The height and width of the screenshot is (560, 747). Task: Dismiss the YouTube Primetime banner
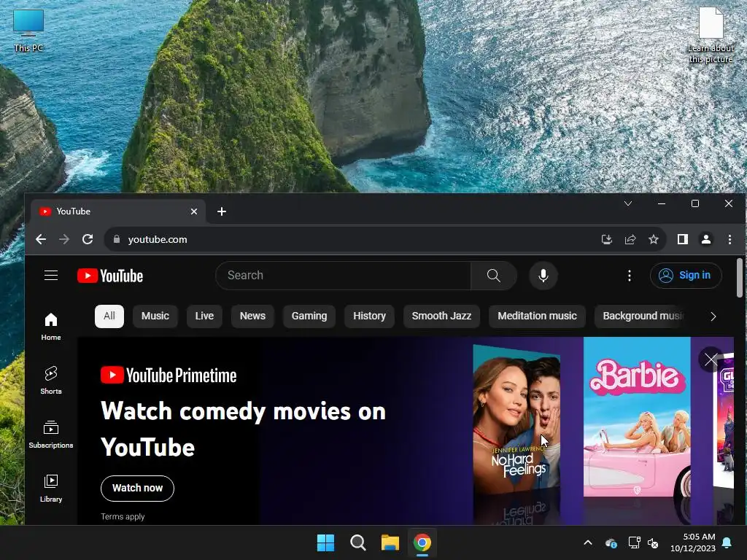coord(711,359)
